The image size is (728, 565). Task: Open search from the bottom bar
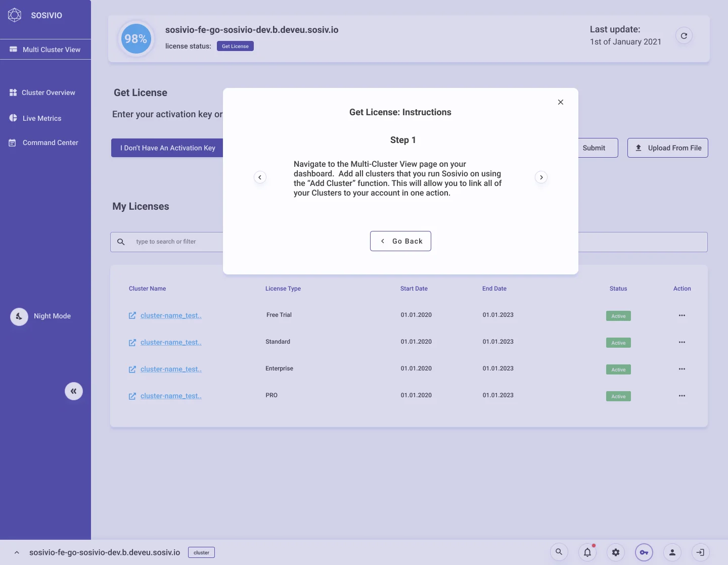(559, 552)
